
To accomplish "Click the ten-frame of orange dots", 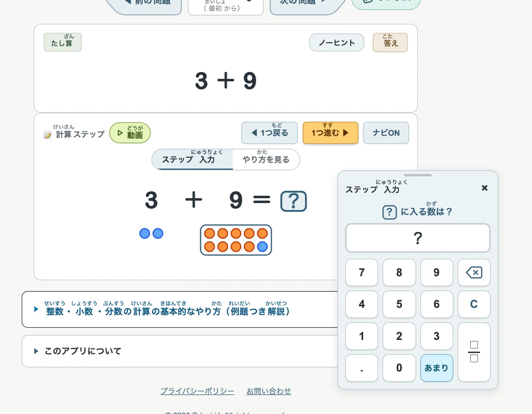I will click(236, 240).
